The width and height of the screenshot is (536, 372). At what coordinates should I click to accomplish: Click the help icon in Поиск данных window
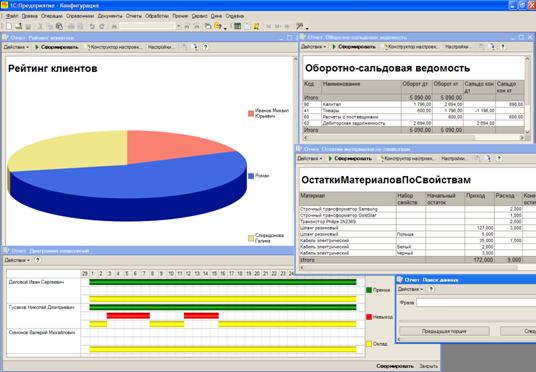(431, 289)
